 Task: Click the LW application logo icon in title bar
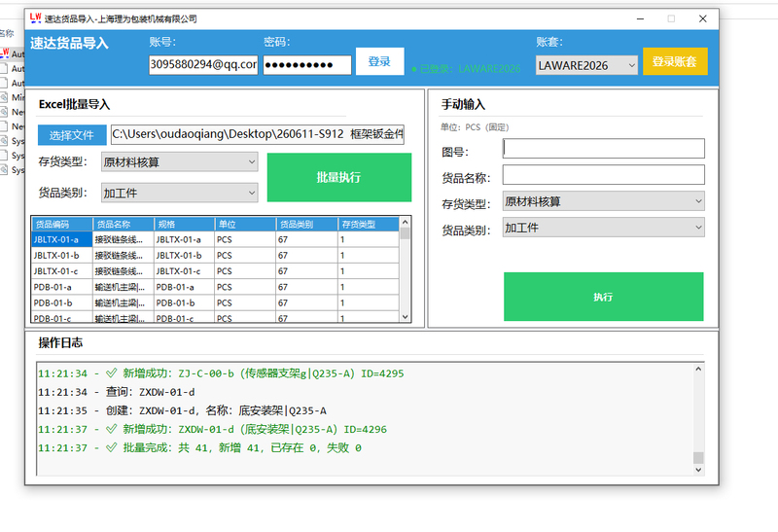[x=35, y=18]
